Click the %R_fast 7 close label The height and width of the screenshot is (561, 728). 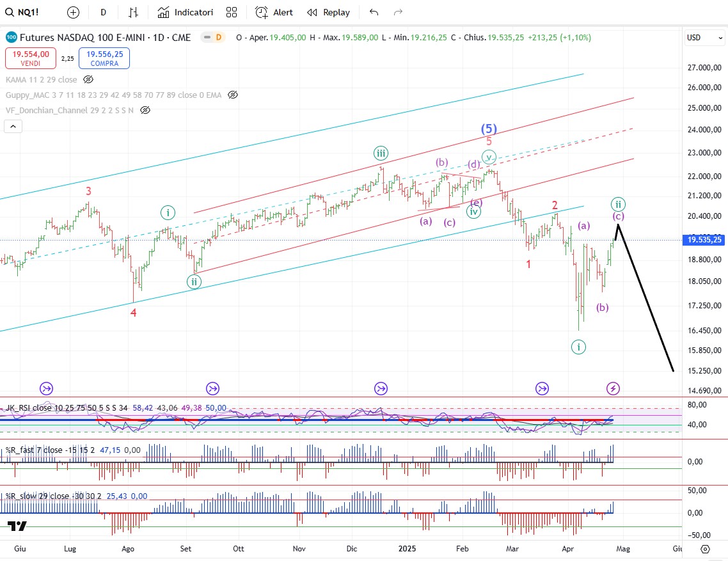coord(50,450)
